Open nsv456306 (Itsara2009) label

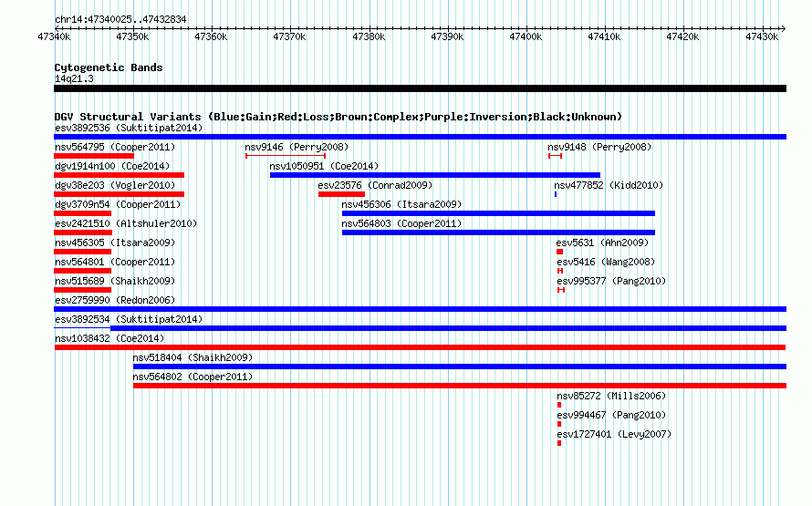[x=401, y=204]
